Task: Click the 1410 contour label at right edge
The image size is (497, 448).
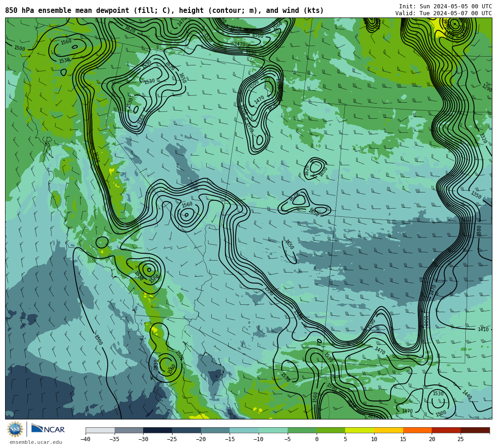Action: coord(483,329)
